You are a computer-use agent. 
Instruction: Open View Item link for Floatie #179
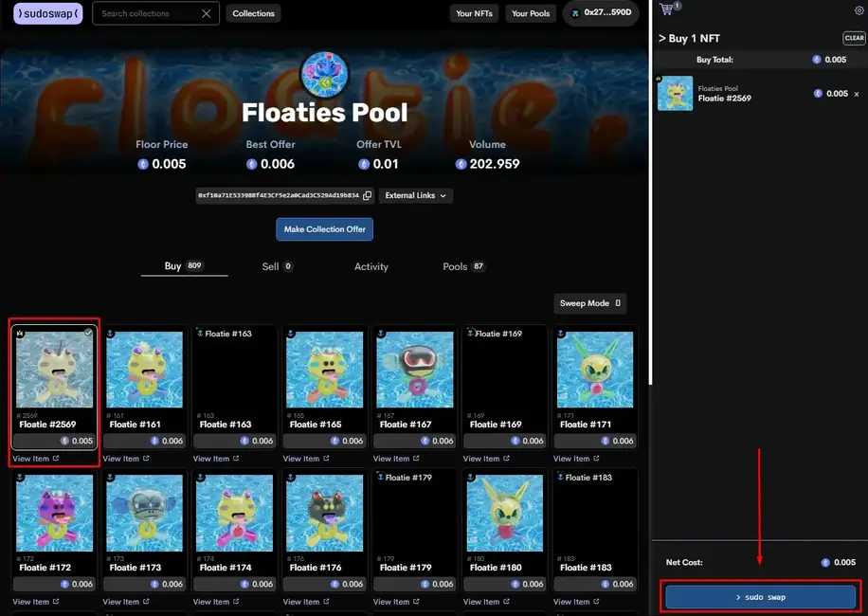pyautogui.click(x=396, y=602)
